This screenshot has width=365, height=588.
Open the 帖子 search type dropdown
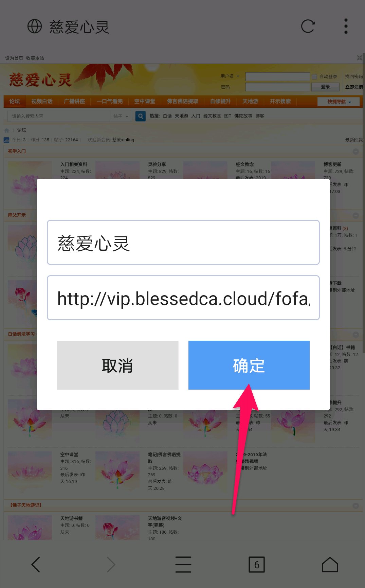coord(121,116)
